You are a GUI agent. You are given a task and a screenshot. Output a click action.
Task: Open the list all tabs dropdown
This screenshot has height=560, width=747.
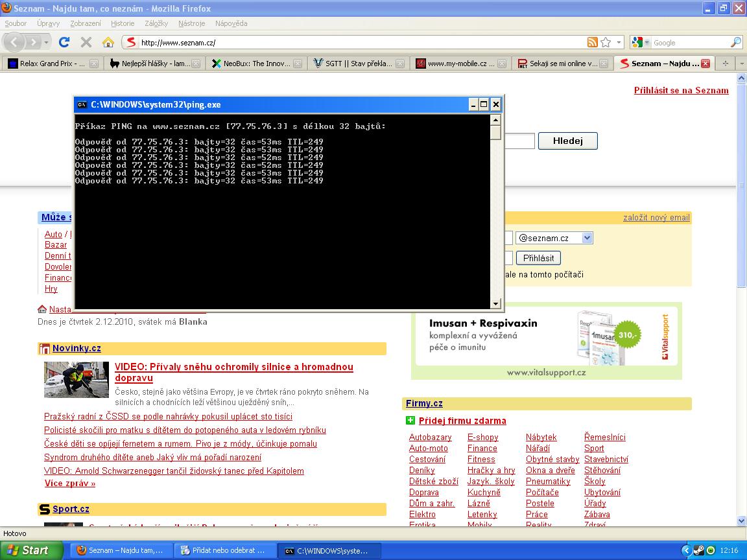741,64
